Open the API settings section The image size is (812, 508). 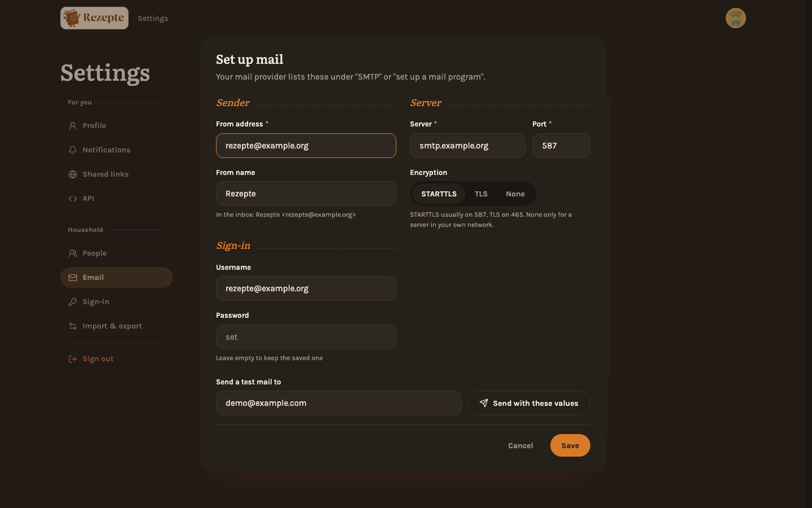coord(117,199)
